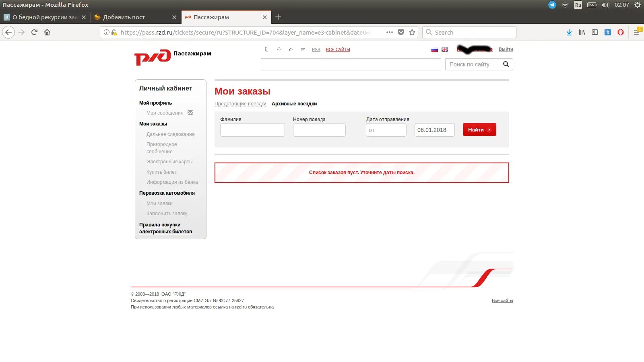Screen dimensions: 644x362
Task: Open the red ad-blocker extension icon
Action: 621,32
